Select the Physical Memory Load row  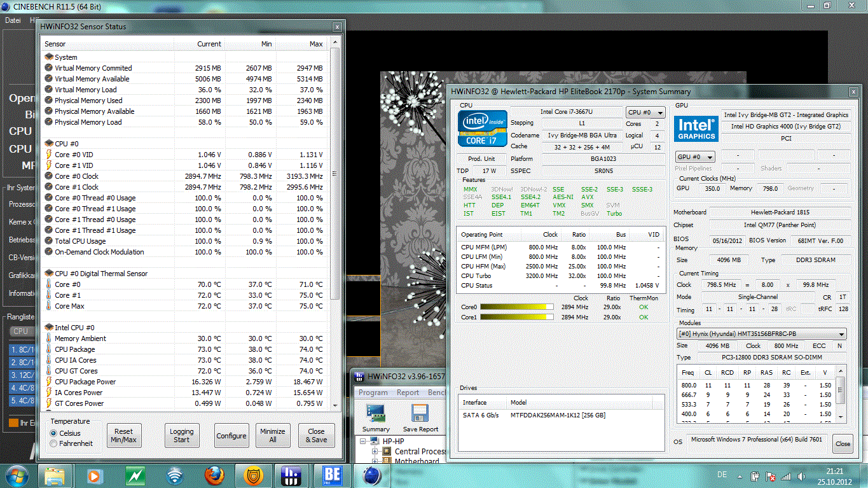coord(184,122)
